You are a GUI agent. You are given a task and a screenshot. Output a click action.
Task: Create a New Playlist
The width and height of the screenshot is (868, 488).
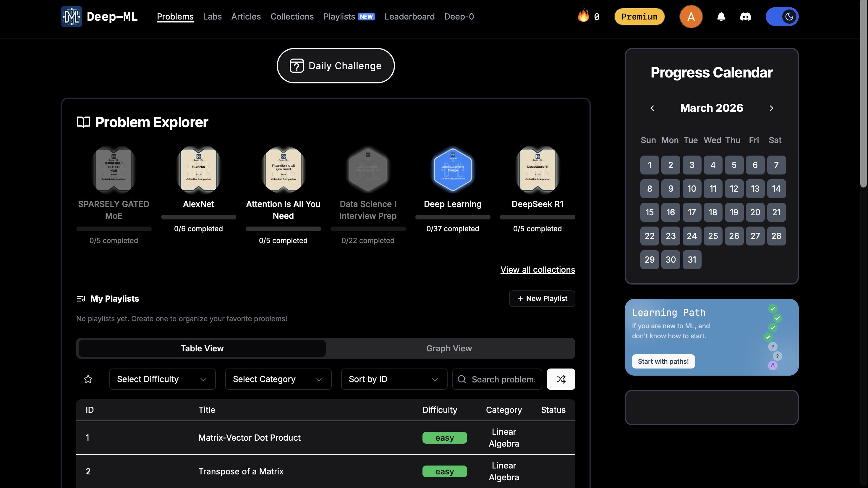542,299
